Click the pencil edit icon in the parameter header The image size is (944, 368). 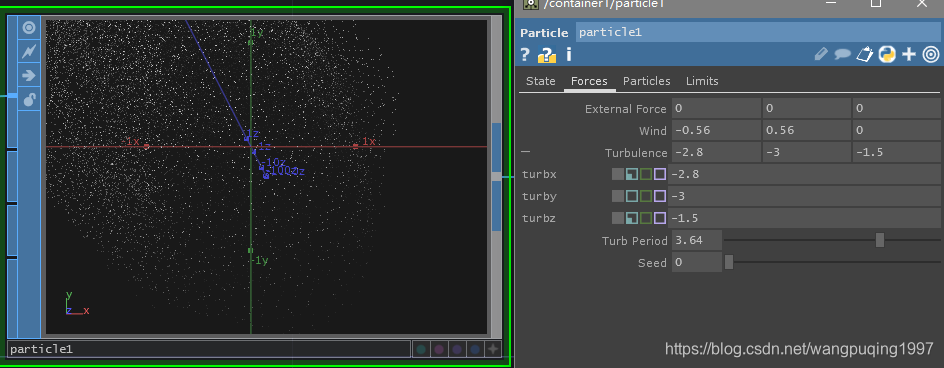coord(821,54)
